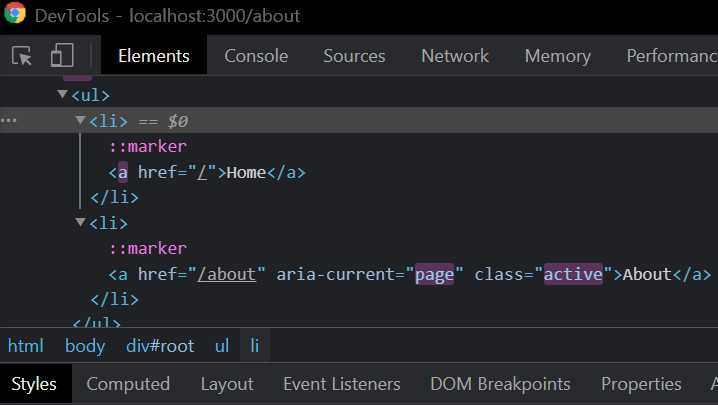Open the Console tab
718x405 pixels.
click(256, 56)
